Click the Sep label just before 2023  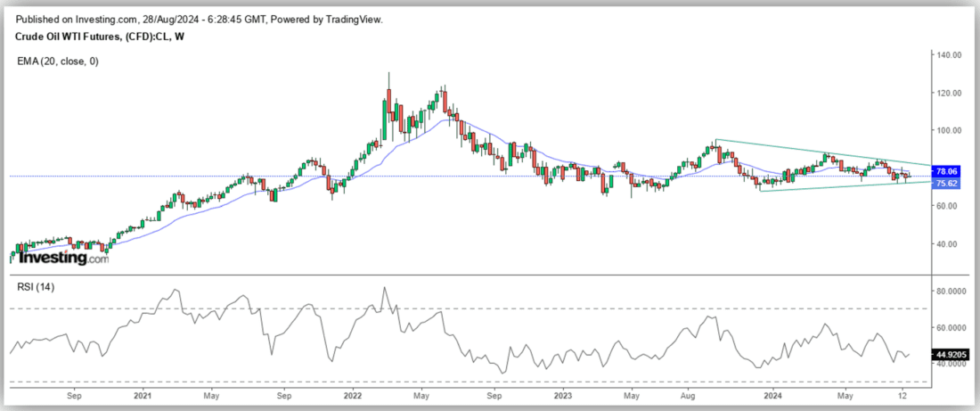pos(494,396)
